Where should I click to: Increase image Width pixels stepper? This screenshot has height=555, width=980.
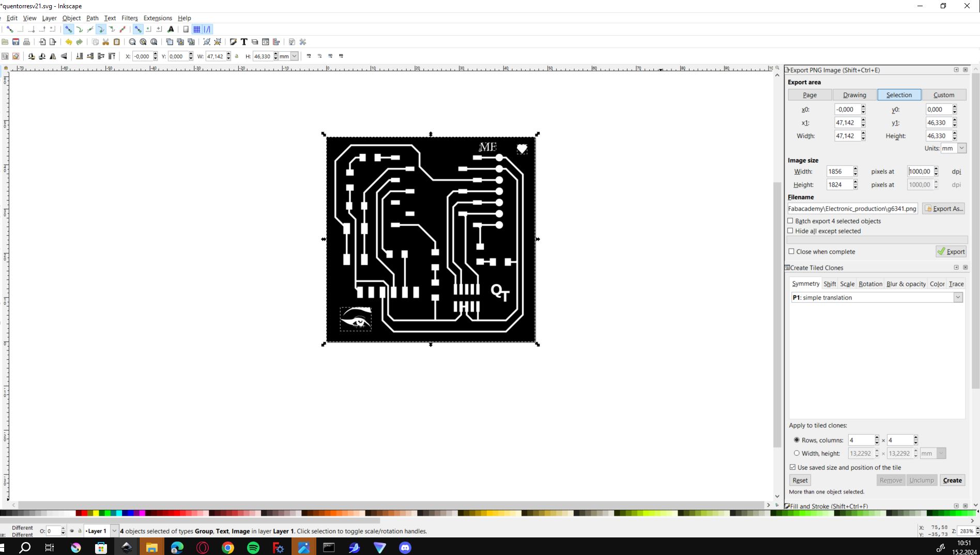(x=855, y=169)
